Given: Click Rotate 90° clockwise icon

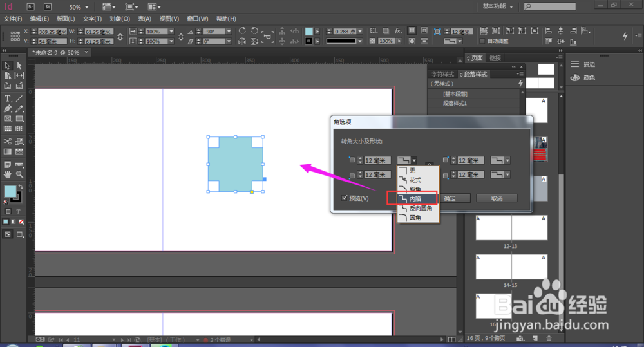Looking at the screenshot, I should click(x=242, y=31).
